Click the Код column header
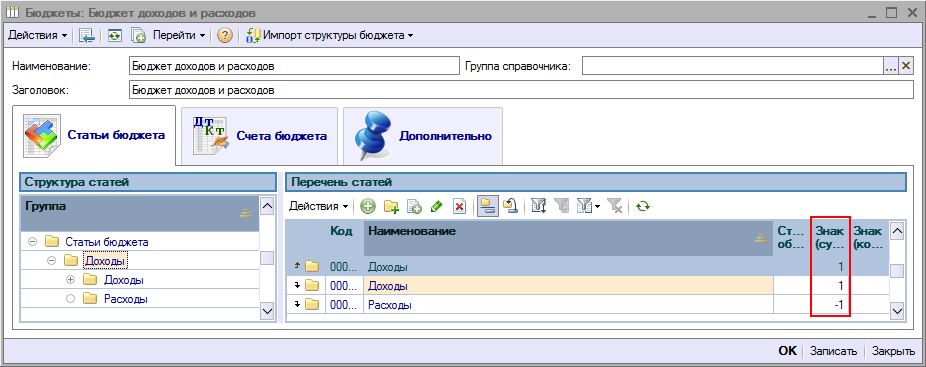926x367 pixels. pos(343,237)
